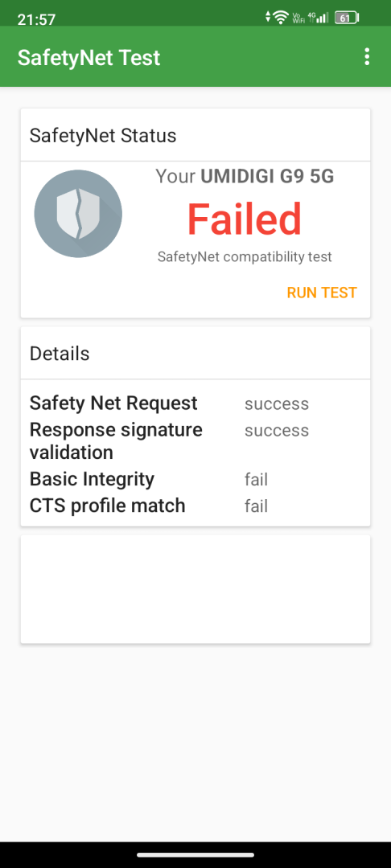
Task: Tap the RUN TEST button
Action: (x=322, y=293)
